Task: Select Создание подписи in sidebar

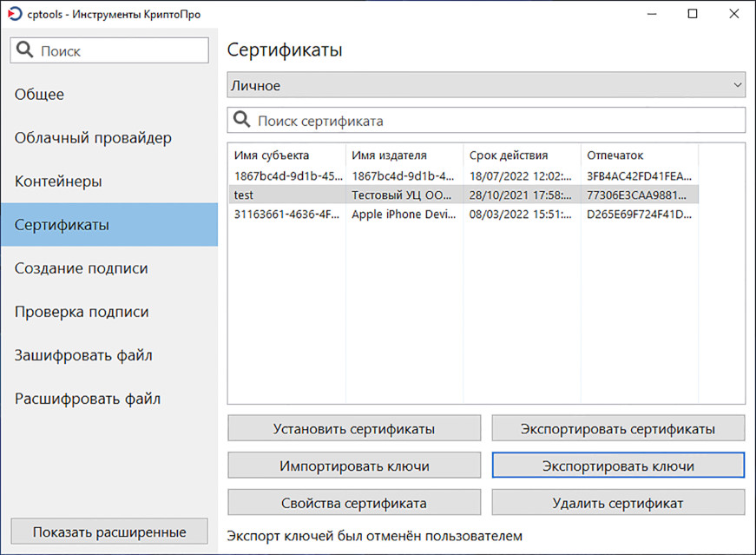Action: 81,268
